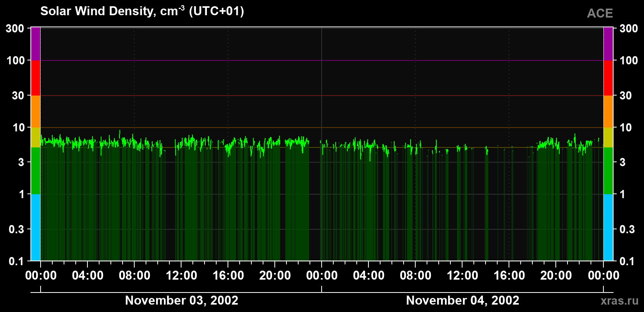This screenshot has width=644, height=312.
Task: Click the 100 value on left axis
Action: coord(16,60)
